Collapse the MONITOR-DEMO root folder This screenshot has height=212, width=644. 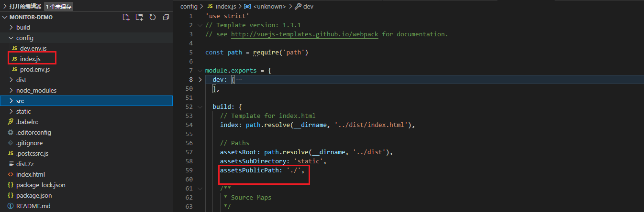point(5,17)
